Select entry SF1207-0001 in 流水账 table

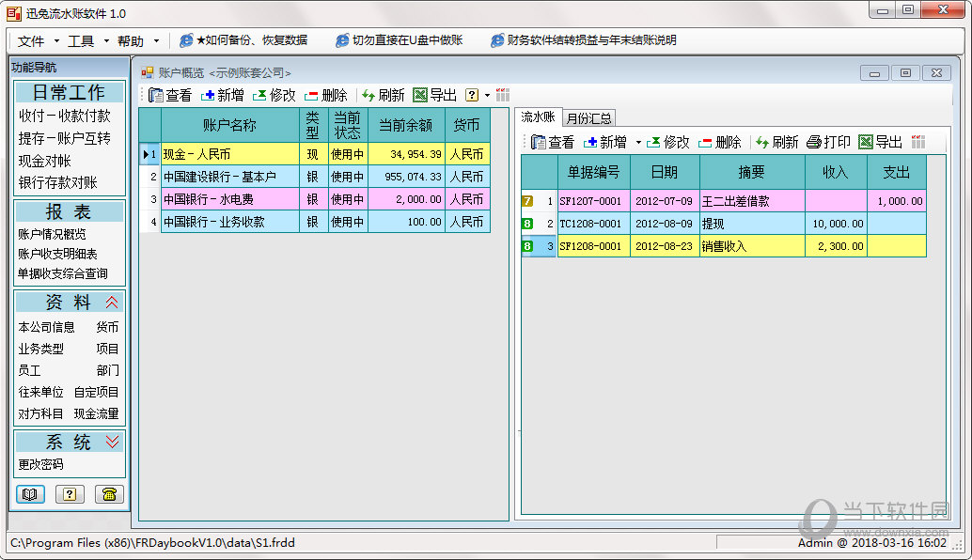[x=724, y=201]
